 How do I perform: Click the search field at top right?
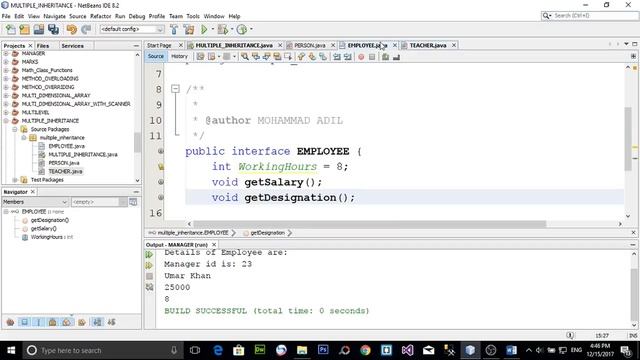coord(590,16)
